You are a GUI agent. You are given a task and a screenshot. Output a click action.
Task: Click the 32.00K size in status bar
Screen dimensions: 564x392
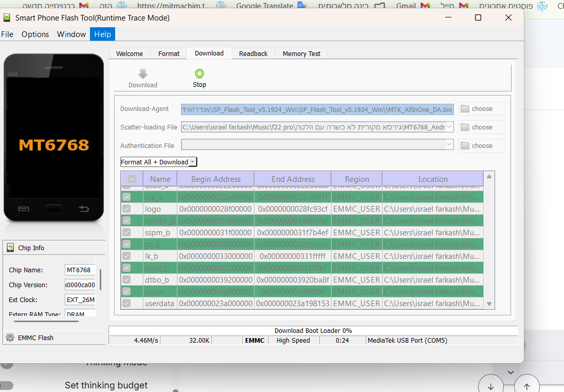click(x=186, y=340)
